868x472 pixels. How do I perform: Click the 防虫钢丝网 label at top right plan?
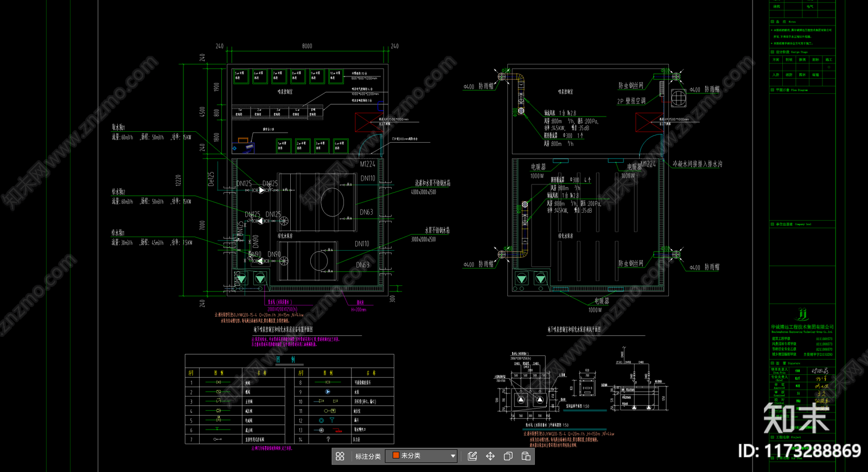631,86
